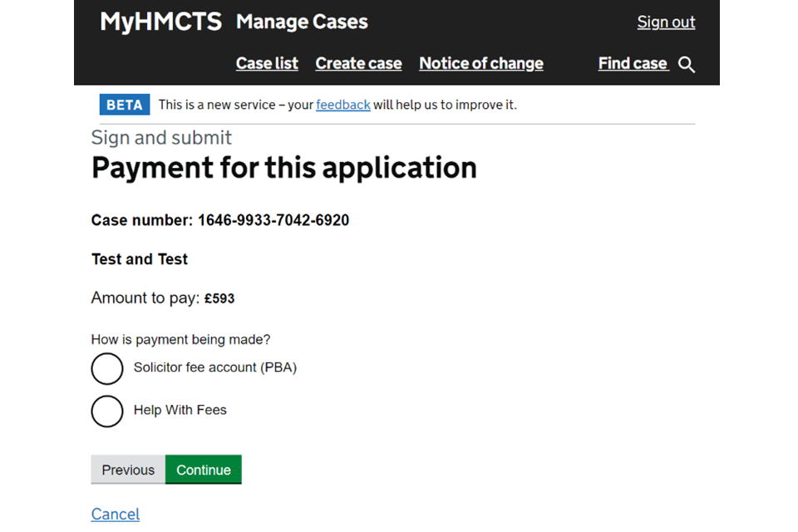The height and width of the screenshot is (532, 798).
Task: Click the case number 1646-9933-7042-6920 text
Action: [273, 220]
